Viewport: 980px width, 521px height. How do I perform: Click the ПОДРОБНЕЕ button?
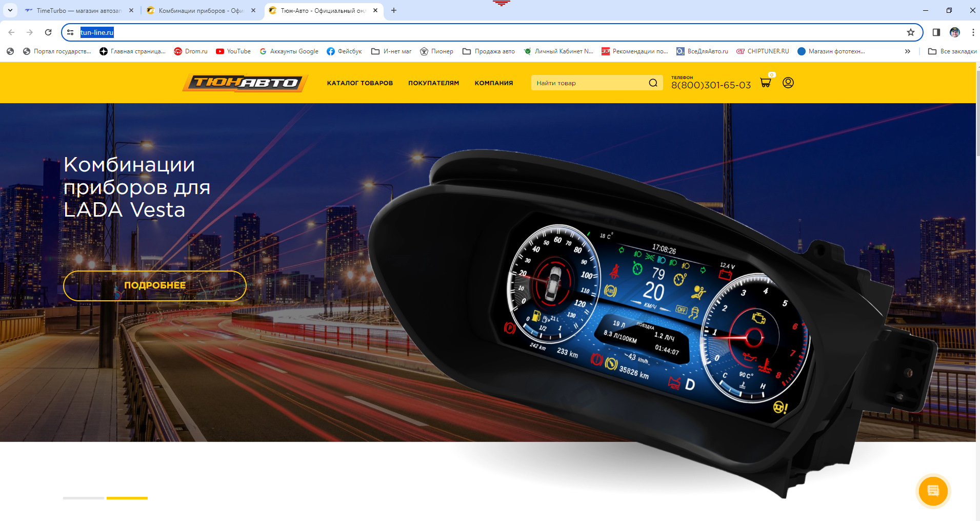click(x=155, y=285)
